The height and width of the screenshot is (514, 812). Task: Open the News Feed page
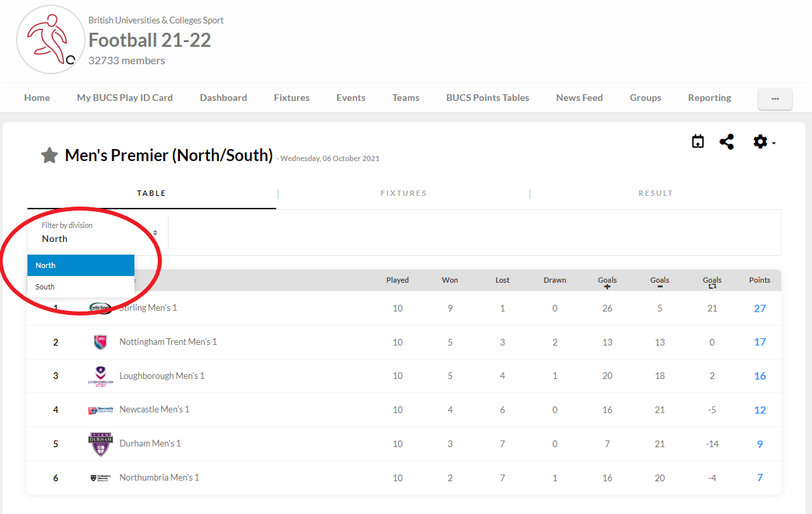click(579, 98)
